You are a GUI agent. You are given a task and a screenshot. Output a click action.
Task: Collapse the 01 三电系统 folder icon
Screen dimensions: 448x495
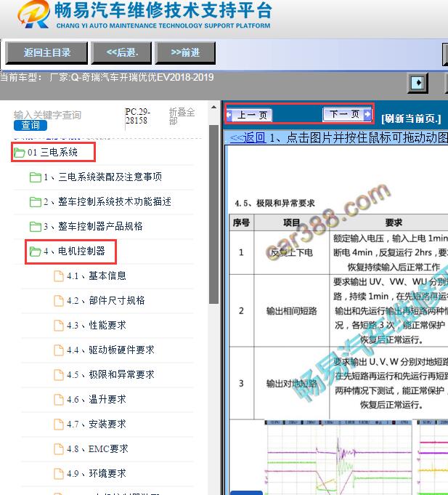coord(19,153)
